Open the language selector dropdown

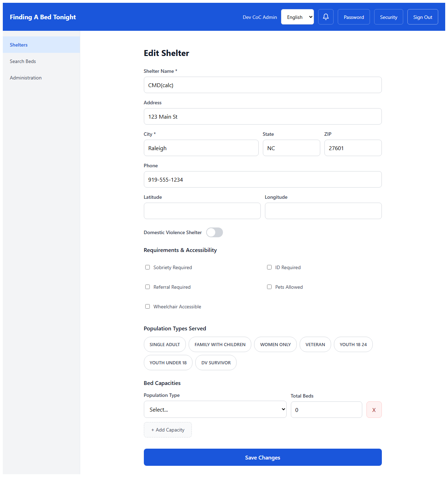pos(297,17)
